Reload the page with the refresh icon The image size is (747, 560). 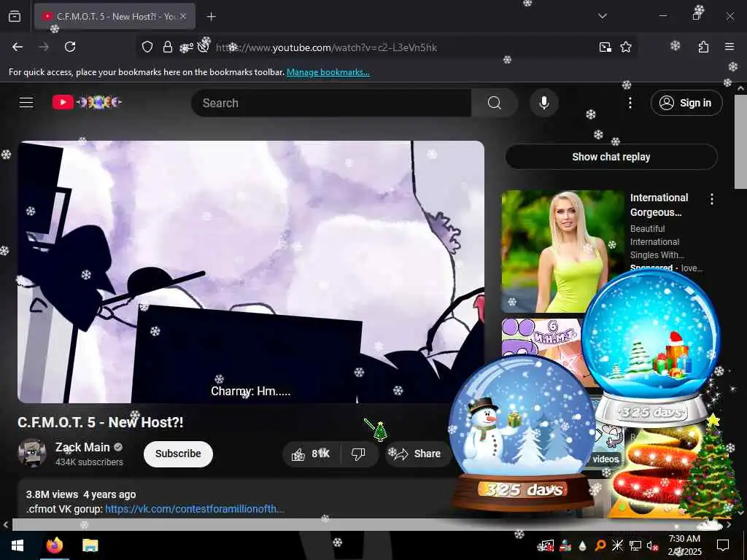70,47
